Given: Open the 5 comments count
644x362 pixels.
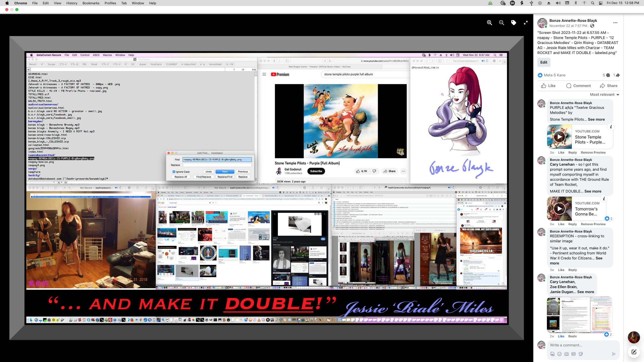Looking at the screenshot, I should coord(606,75).
